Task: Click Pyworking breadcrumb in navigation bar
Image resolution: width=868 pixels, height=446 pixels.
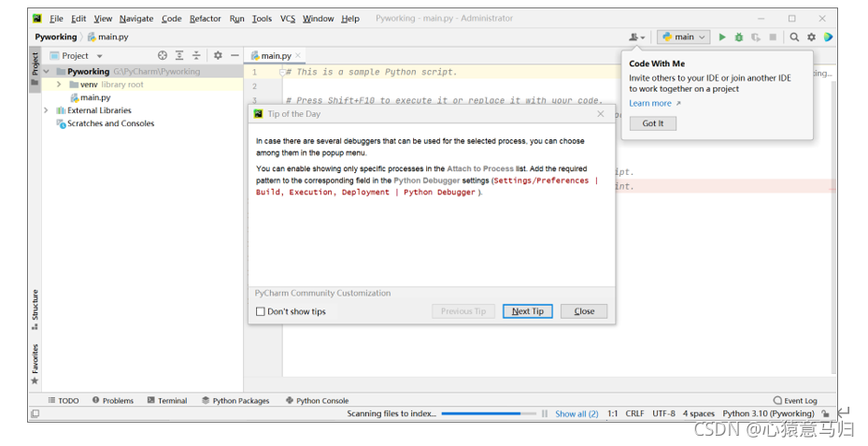Action: (55, 37)
